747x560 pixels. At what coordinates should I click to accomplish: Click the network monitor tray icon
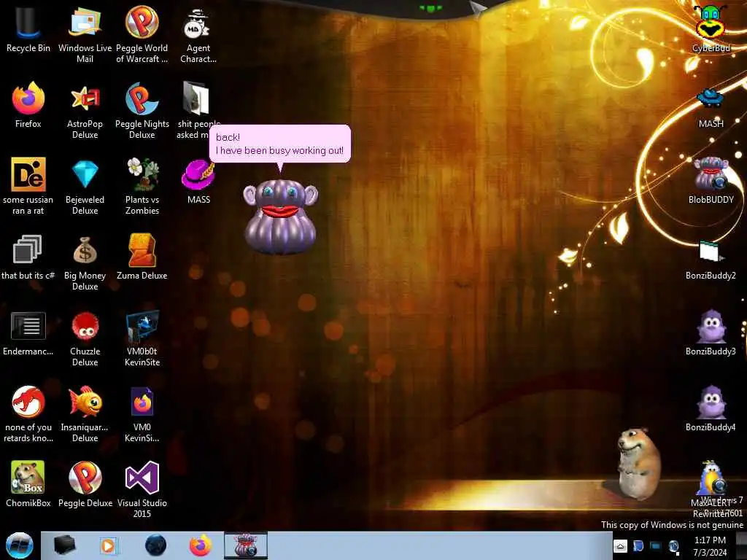(x=656, y=546)
